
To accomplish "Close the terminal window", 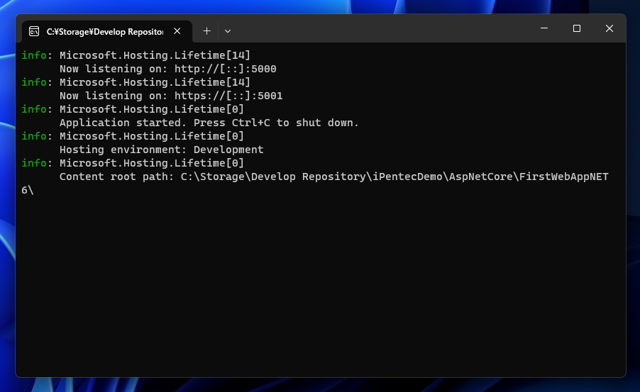I will tap(609, 28).
